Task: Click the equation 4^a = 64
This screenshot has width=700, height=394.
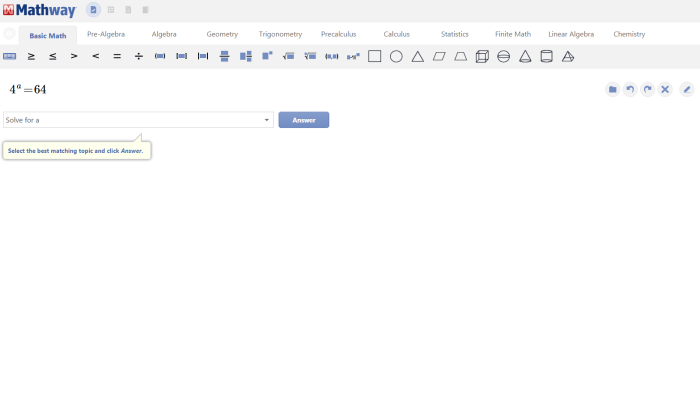Action: point(28,89)
